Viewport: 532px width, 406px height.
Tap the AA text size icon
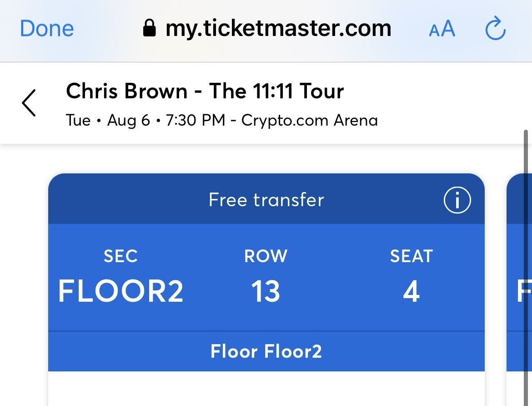pos(441,29)
